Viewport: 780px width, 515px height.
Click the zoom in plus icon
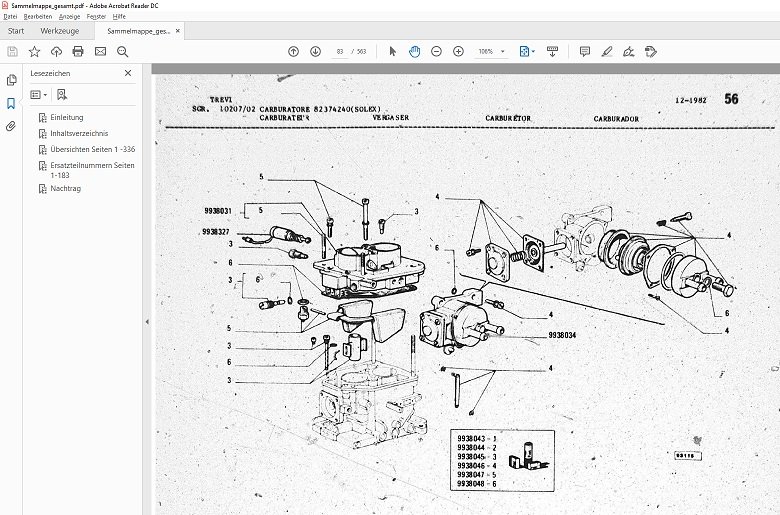pyautogui.click(x=458, y=51)
